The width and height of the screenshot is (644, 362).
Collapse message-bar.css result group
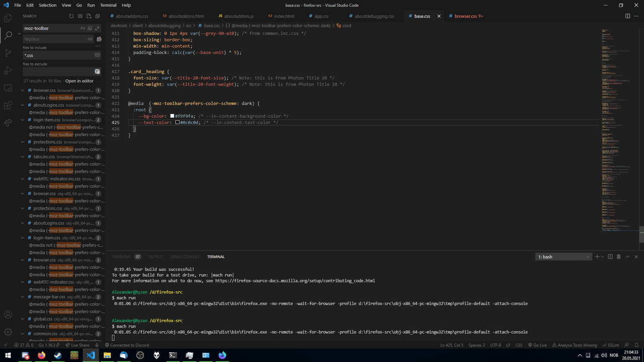(23, 297)
